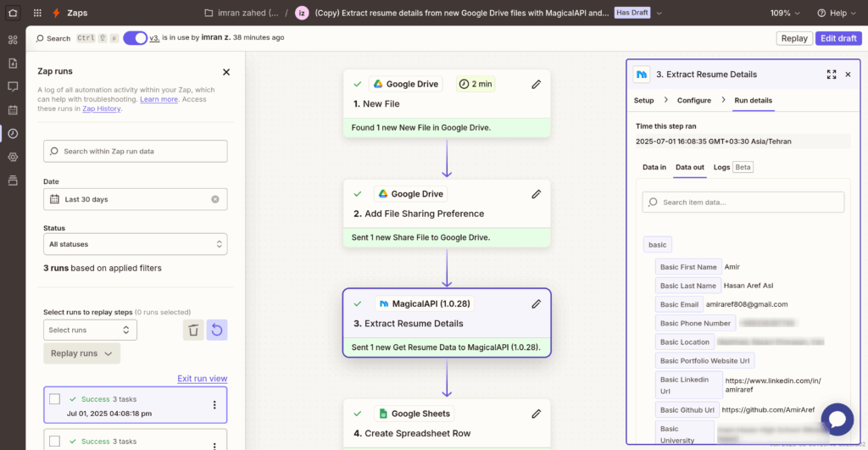Click the folder icon beside imran zahed
This screenshot has width=868, height=450.
[209, 13]
